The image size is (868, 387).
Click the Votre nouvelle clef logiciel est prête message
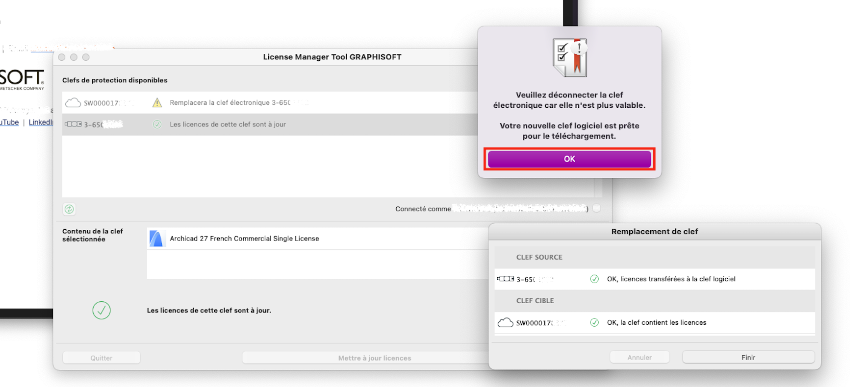tap(569, 131)
